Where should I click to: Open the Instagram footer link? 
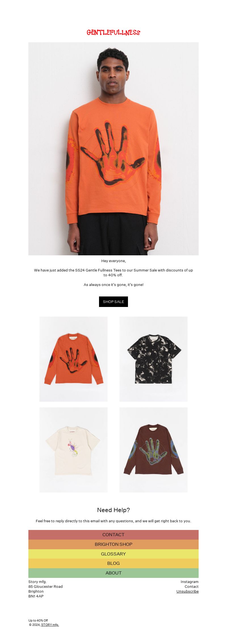click(190, 582)
